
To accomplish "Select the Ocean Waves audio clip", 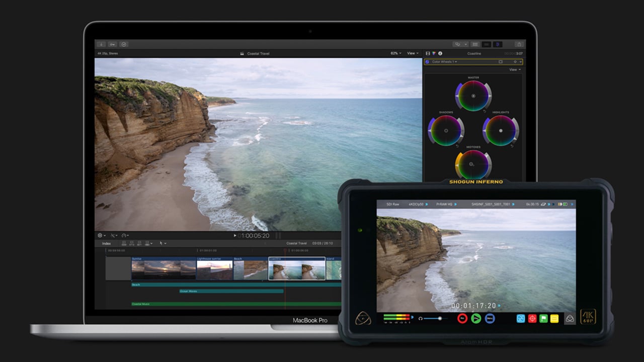I will (x=231, y=291).
